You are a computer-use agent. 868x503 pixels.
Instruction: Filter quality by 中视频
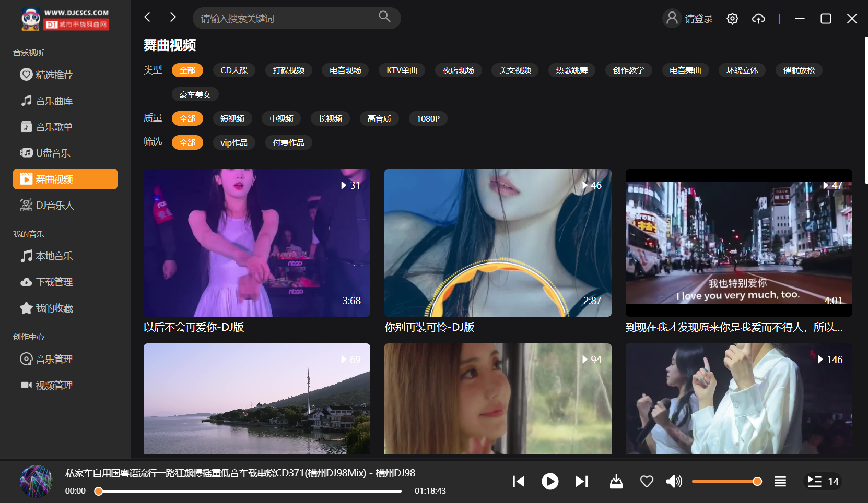click(x=281, y=118)
